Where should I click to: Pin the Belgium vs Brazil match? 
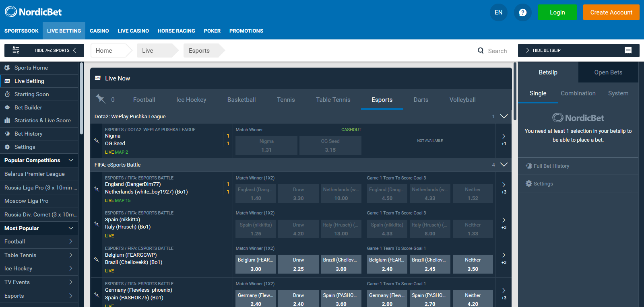click(97, 260)
